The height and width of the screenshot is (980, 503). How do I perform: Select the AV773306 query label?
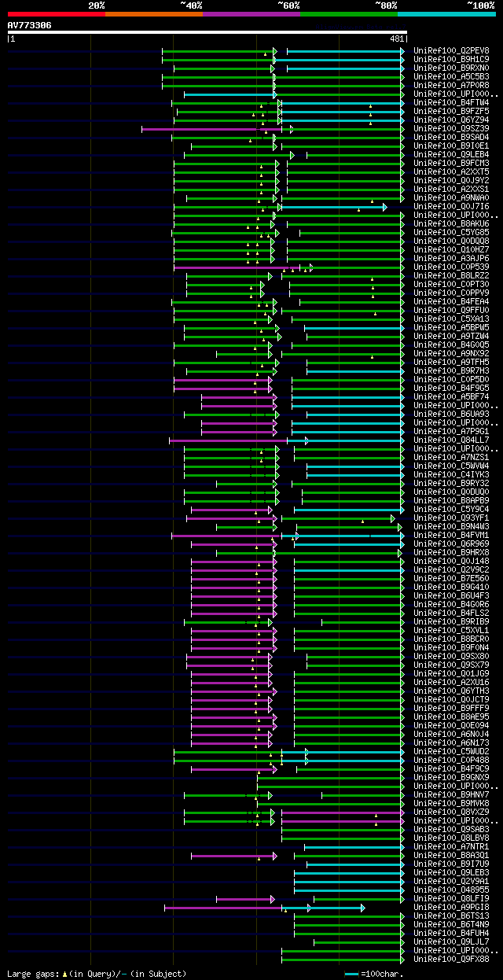tap(30, 25)
